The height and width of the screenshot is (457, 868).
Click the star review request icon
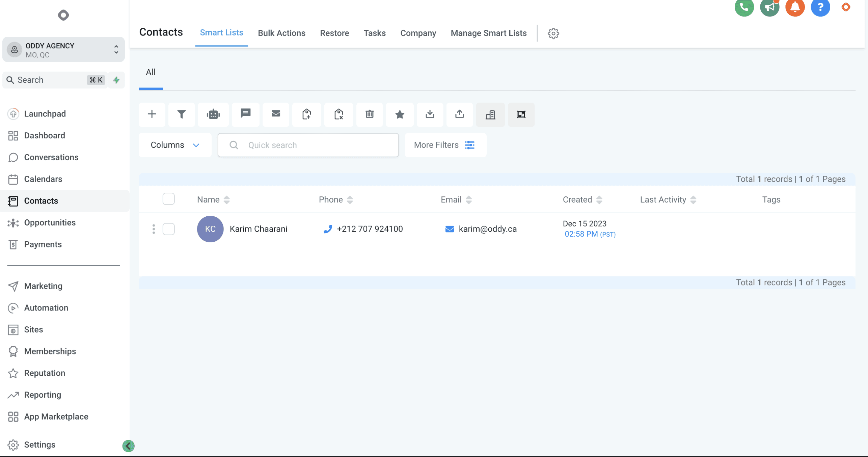(x=400, y=114)
